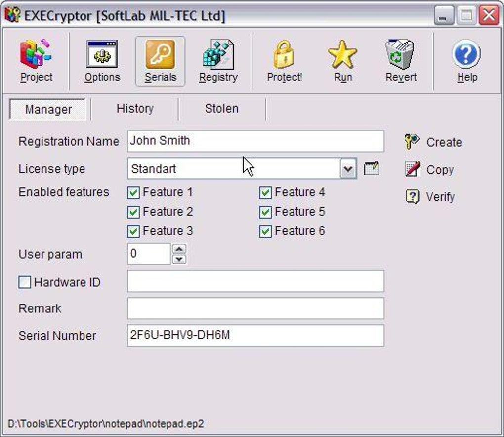Enable the Hardware ID checkbox
This screenshot has height=437, width=504.
pos(25,282)
